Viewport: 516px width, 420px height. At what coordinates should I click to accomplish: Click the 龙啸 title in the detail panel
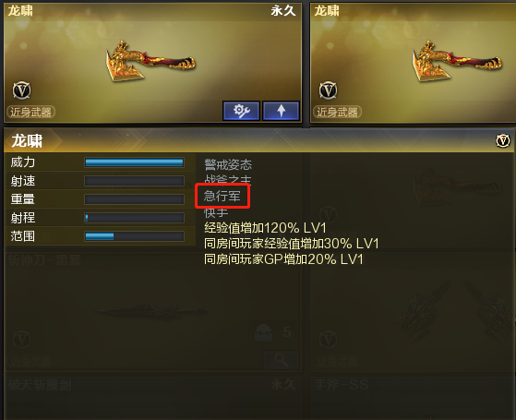[27, 141]
